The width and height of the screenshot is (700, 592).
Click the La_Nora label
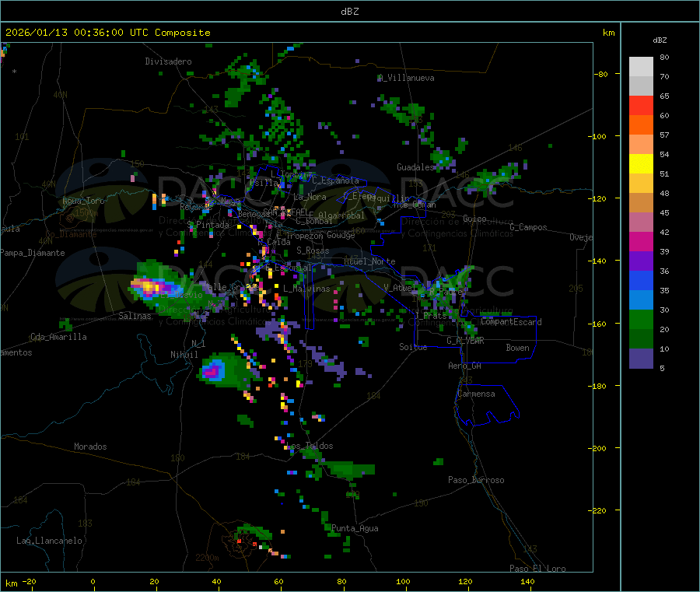pos(310,197)
